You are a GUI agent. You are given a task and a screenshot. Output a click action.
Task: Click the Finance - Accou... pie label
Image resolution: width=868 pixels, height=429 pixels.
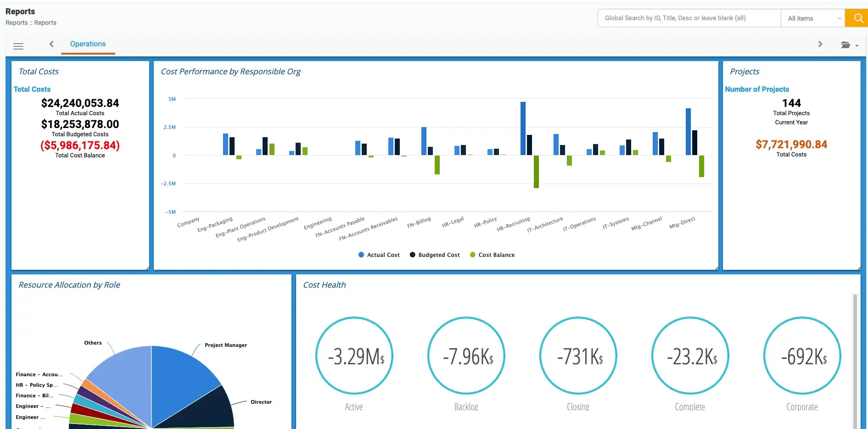(39, 374)
